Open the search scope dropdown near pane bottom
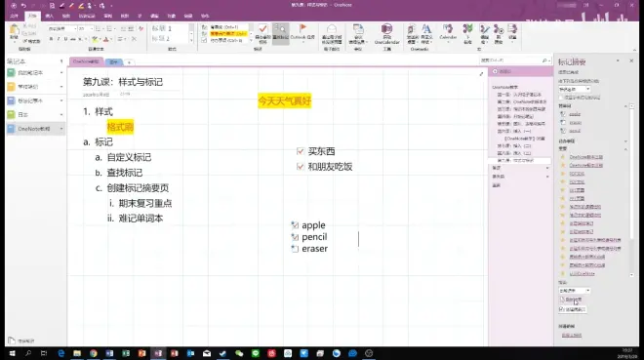Screen dimensions: 644x360 (x=574, y=290)
